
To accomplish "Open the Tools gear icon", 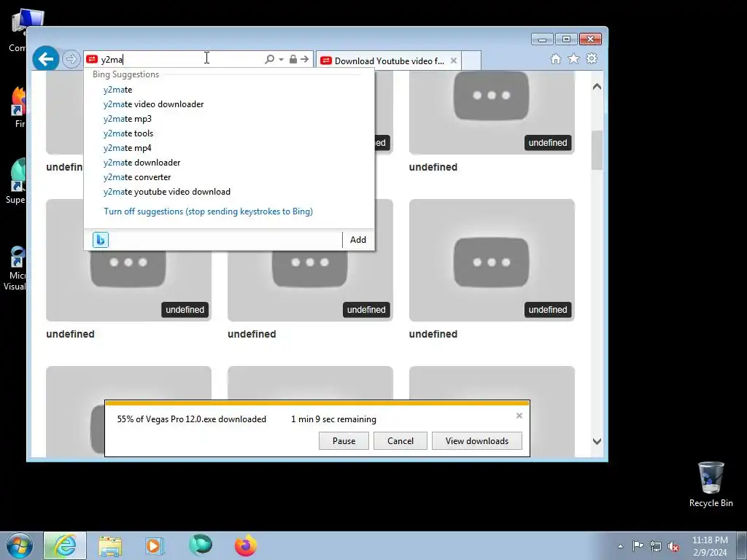I will coord(592,58).
